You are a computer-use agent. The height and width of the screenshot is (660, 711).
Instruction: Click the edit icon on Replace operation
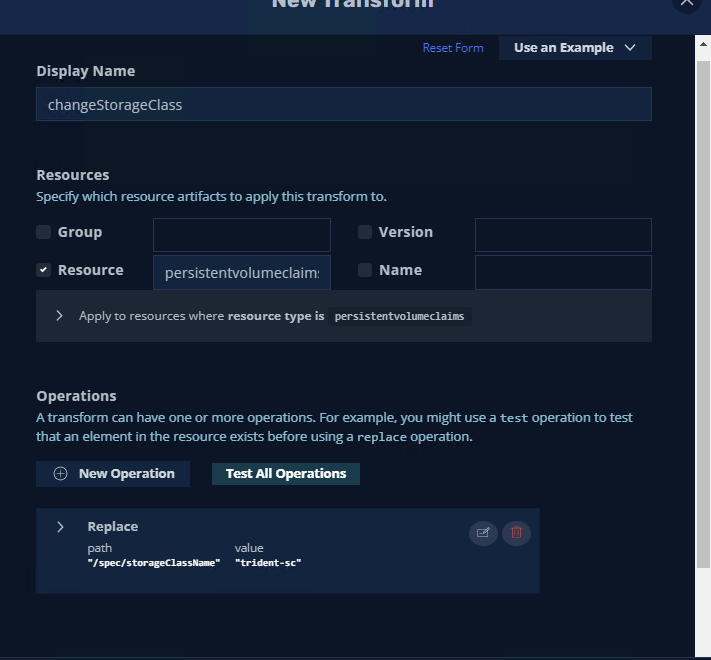pyautogui.click(x=483, y=533)
